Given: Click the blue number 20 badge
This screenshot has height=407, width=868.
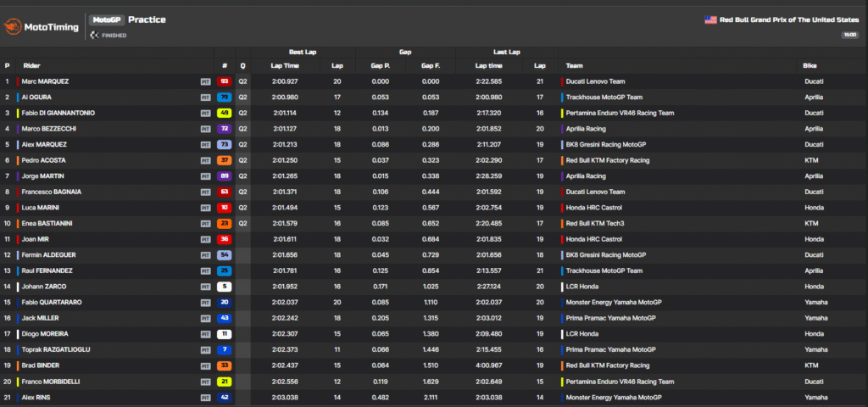Looking at the screenshot, I should [225, 302].
